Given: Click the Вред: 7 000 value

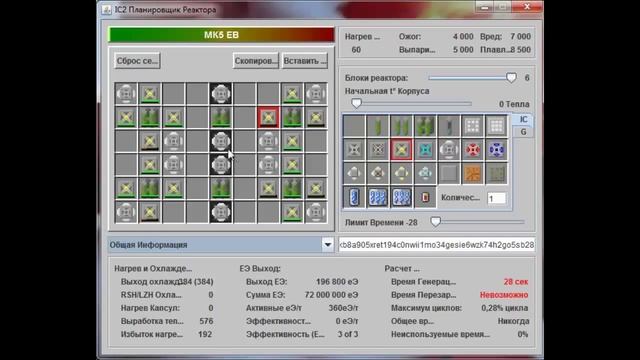Looking at the screenshot, I should tap(520, 37).
